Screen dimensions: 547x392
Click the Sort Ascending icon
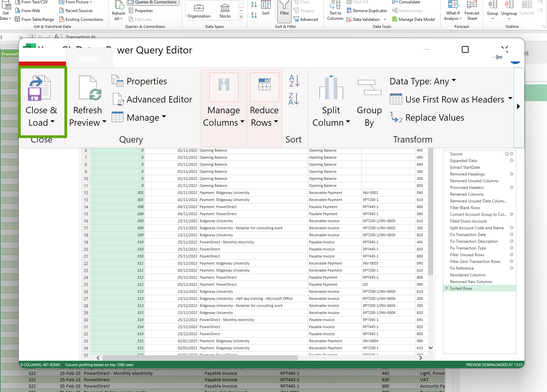point(294,81)
